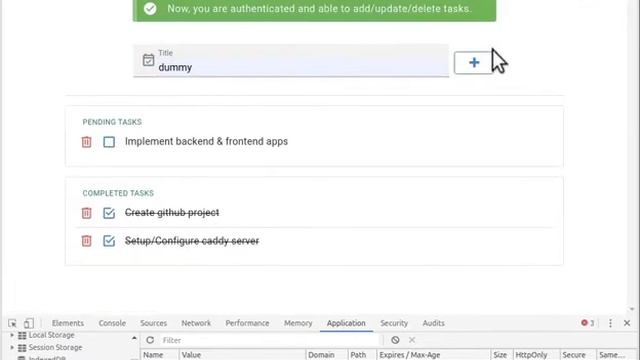The height and width of the screenshot is (360, 640).
Task: Select the Application tab
Action: click(346, 323)
